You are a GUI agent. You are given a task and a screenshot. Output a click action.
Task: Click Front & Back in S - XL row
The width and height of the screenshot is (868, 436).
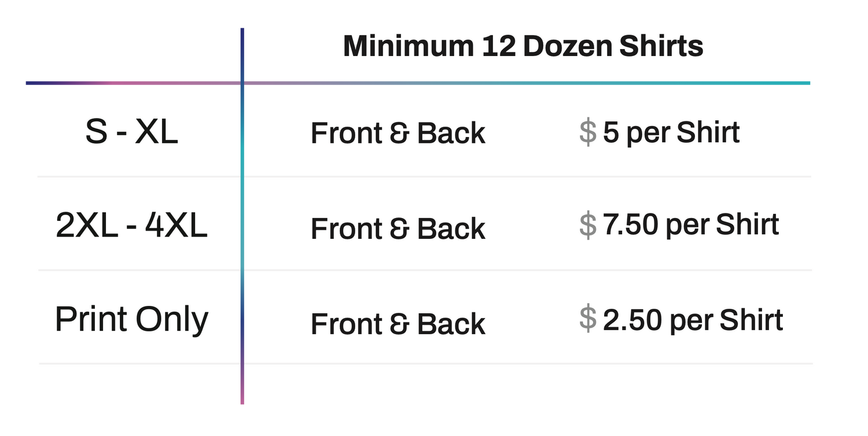(398, 133)
